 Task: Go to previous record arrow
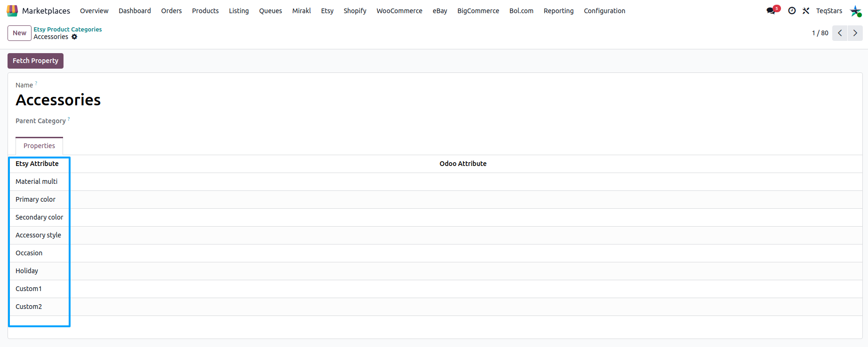tap(840, 33)
